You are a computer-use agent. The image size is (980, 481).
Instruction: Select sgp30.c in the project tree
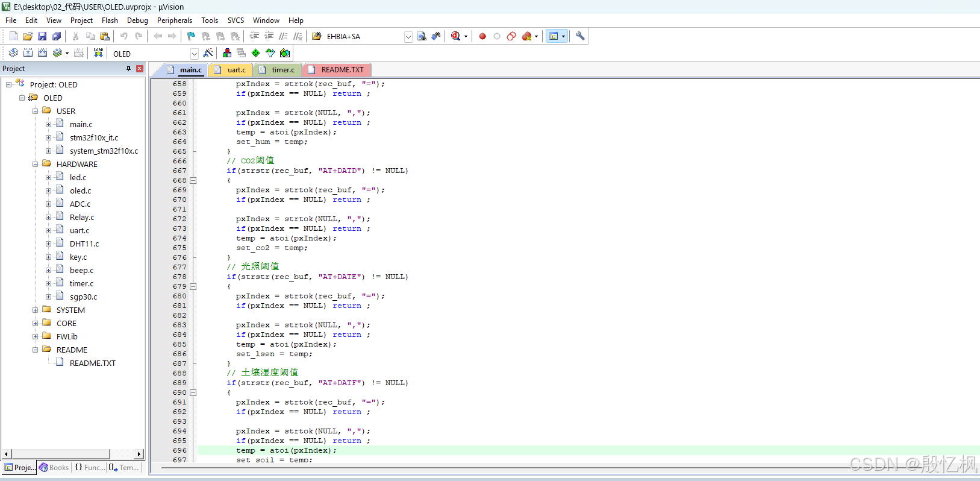coord(83,297)
